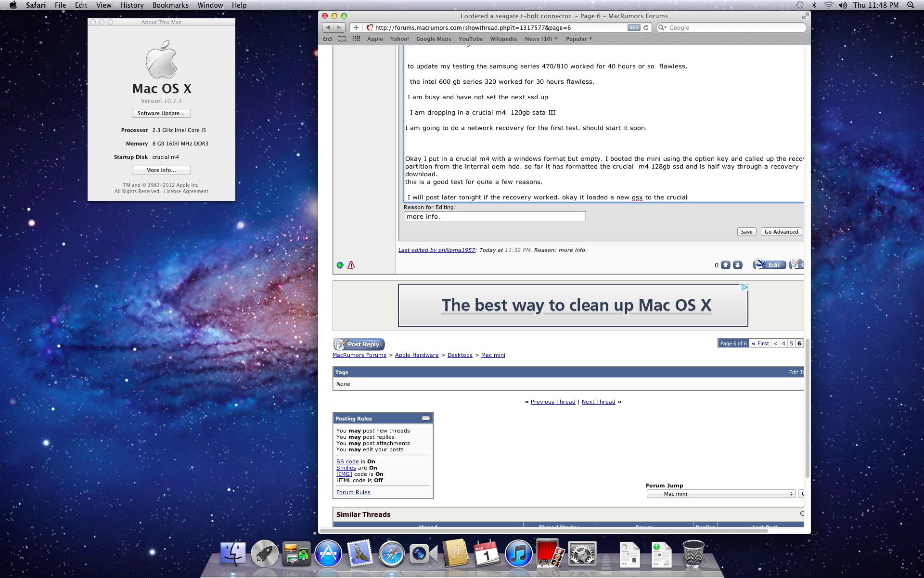
Task: Open Next Thread link
Action: tap(598, 402)
